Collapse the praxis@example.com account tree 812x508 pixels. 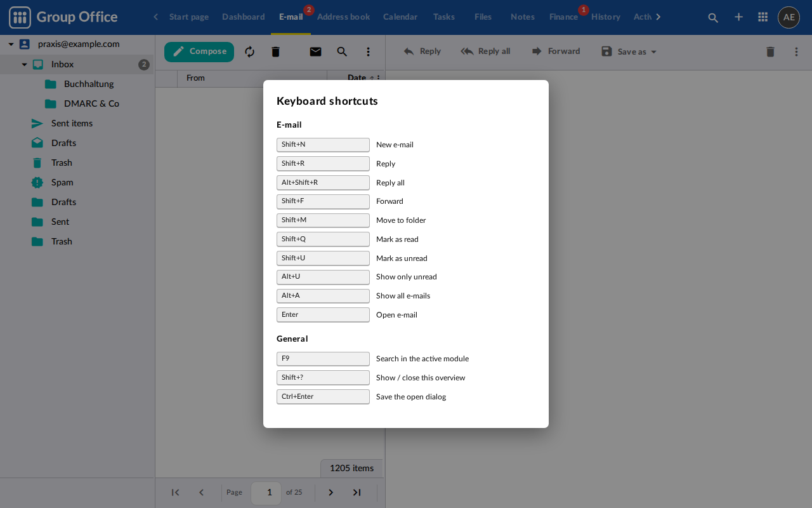pos(11,44)
